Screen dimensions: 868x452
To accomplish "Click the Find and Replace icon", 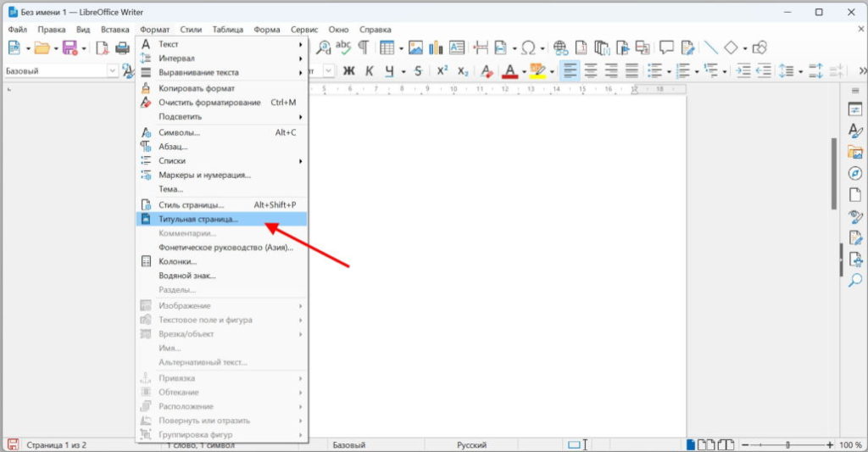I will click(x=323, y=48).
